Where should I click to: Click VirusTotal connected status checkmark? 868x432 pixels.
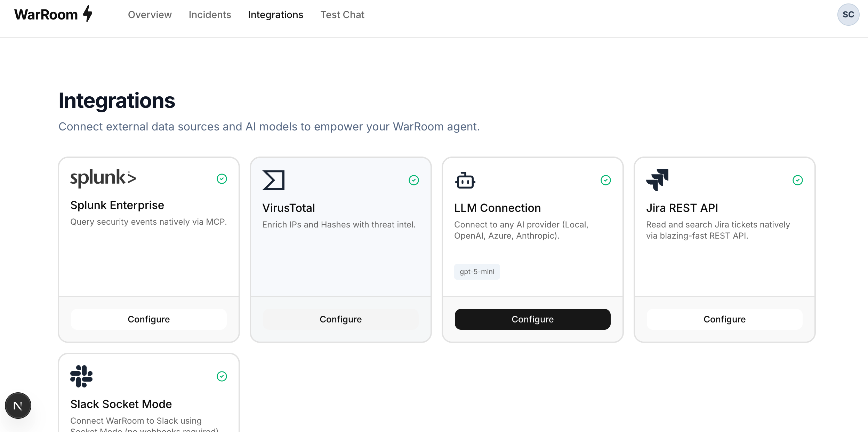414,180
